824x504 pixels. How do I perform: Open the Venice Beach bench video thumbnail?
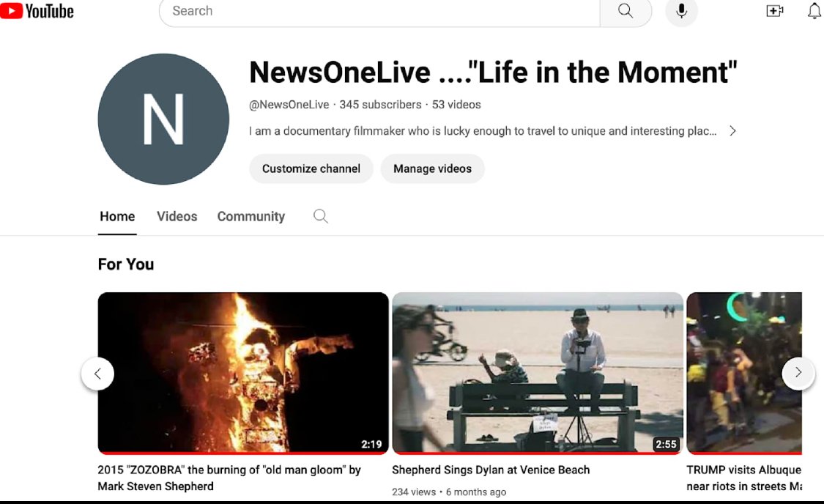[x=538, y=373]
